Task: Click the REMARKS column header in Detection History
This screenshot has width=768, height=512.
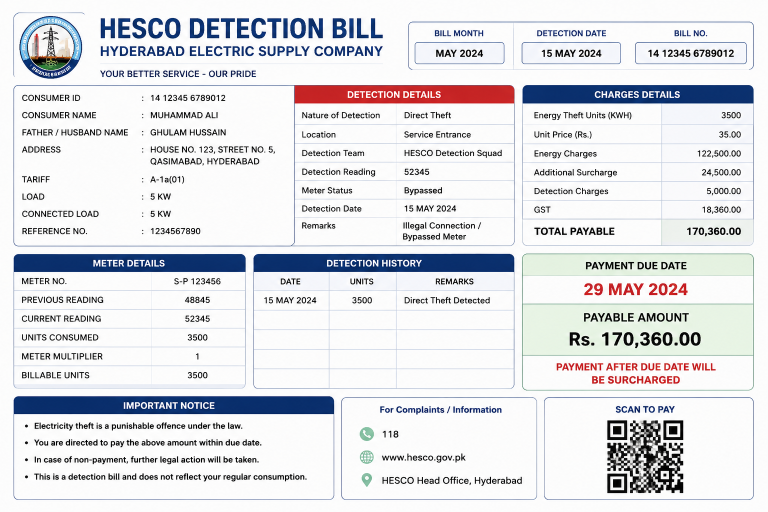Action: click(454, 282)
